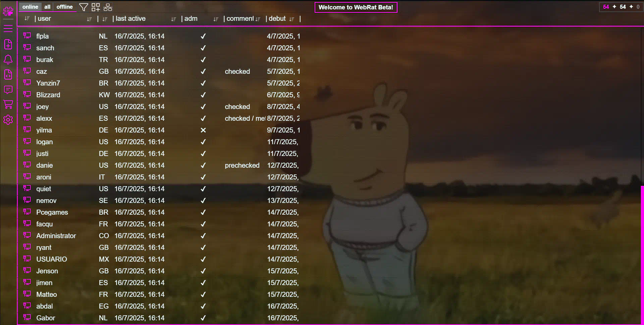
Task: Click the network tree view icon
Action: pyautogui.click(x=108, y=7)
